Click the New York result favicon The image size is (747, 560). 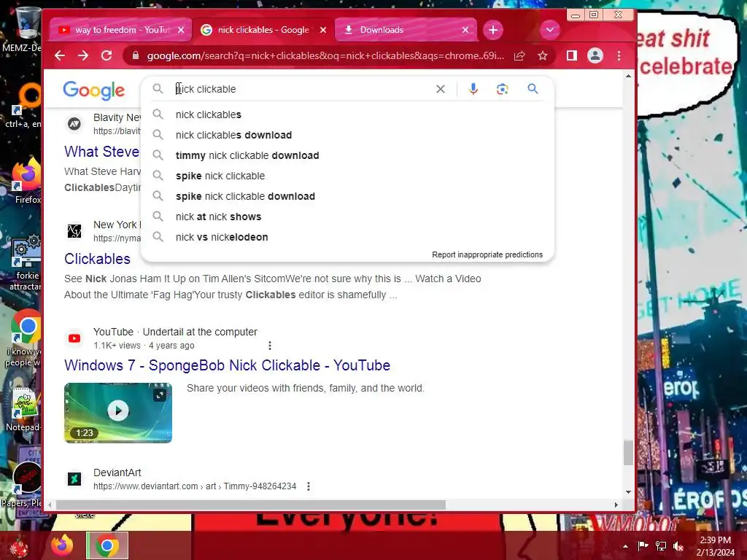point(74,231)
